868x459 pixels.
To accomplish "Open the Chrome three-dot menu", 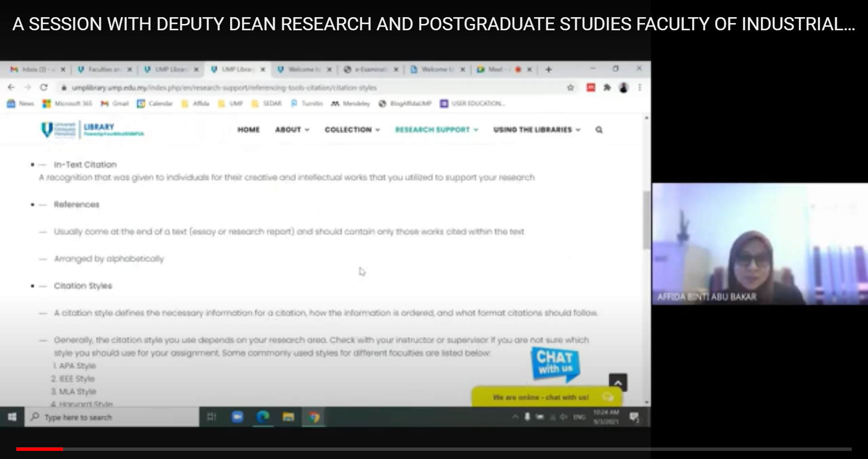I will coord(640,87).
